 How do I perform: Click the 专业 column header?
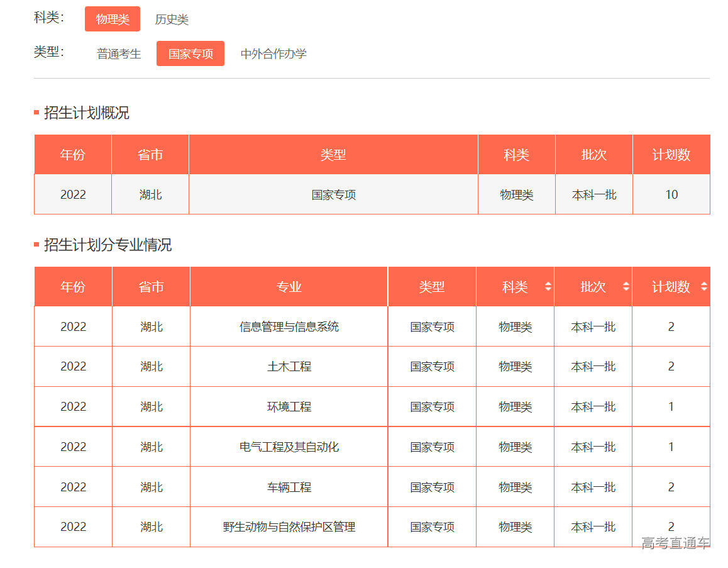289,286
